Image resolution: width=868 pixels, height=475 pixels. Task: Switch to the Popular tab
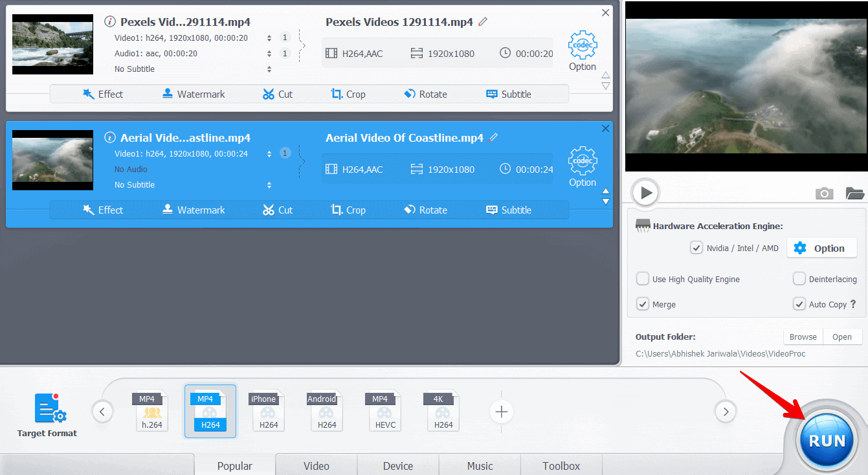pyautogui.click(x=235, y=465)
